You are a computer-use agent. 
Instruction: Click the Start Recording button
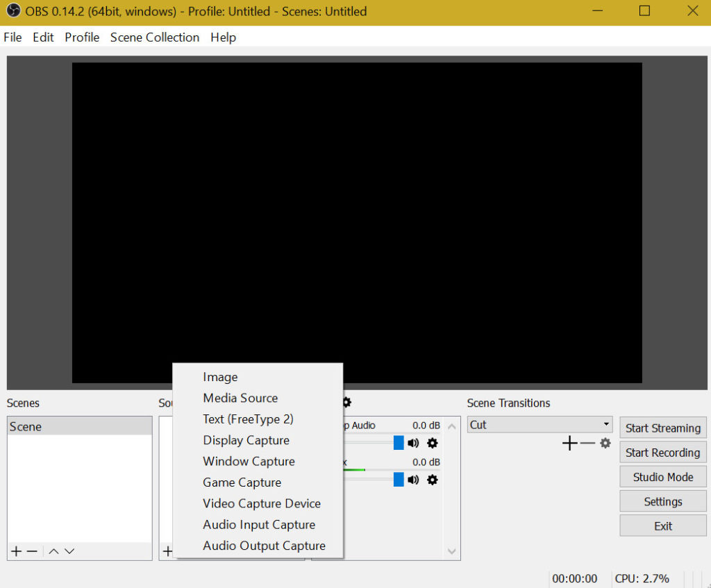[x=663, y=453]
